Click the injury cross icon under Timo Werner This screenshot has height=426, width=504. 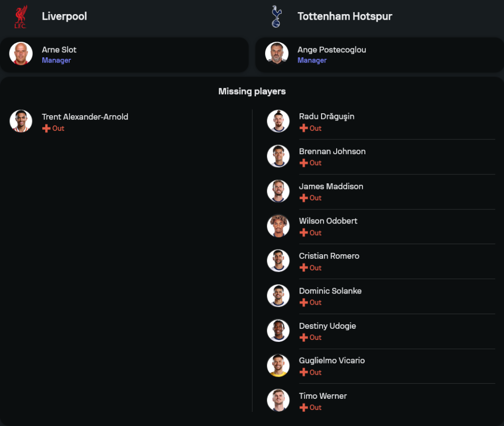click(x=303, y=407)
